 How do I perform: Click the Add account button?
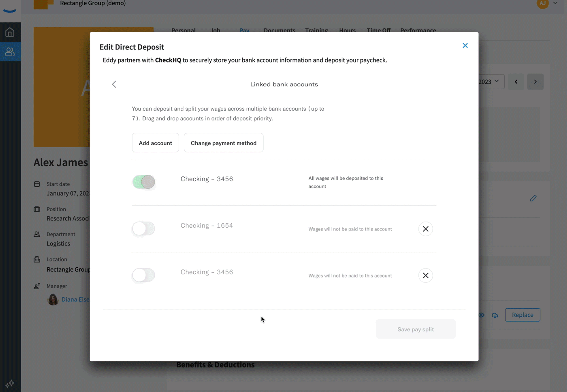click(x=155, y=143)
